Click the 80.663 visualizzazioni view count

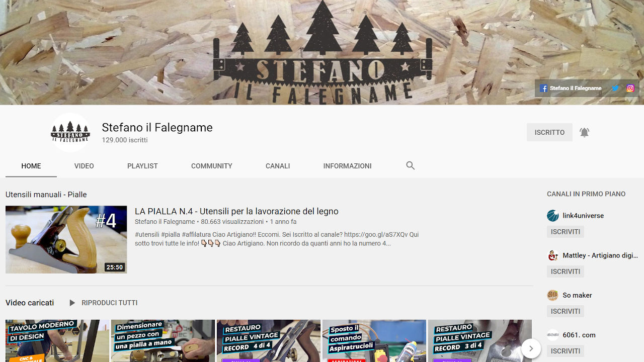click(x=232, y=222)
